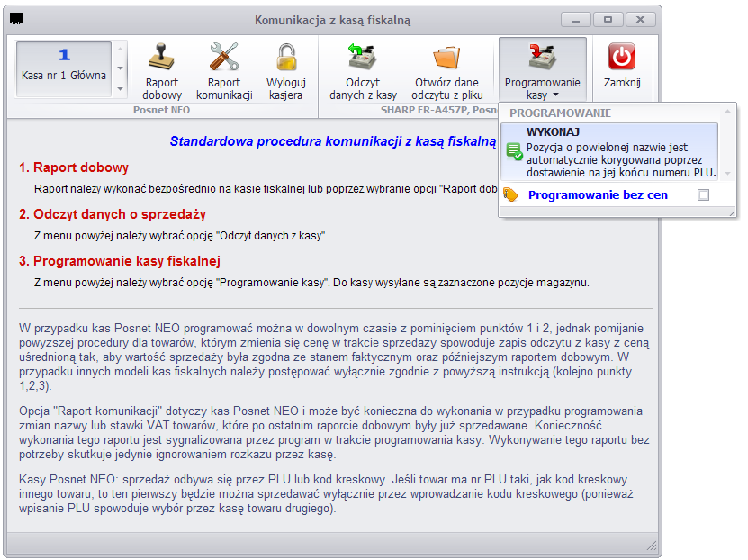Open Otwórz dane odczytu z pliku folder
The width and height of the screenshot is (748, 560).
pyautogui.click(x=446, y=58)
